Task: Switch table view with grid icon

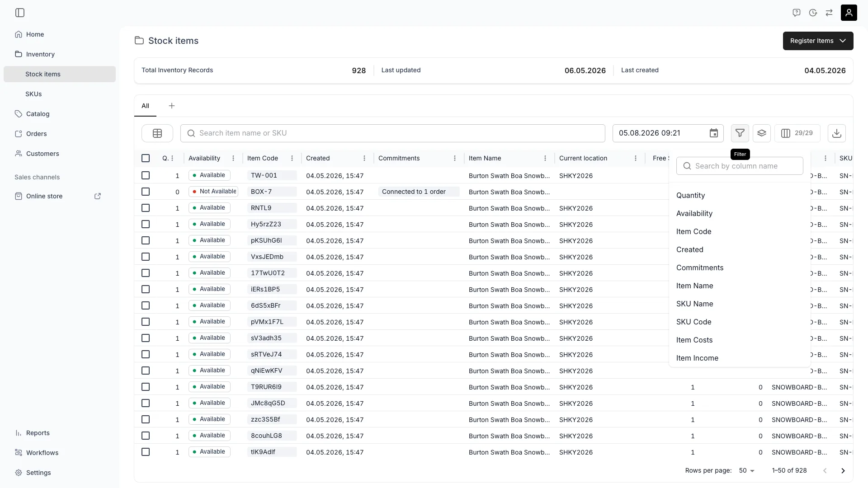Action: [157, 133]
